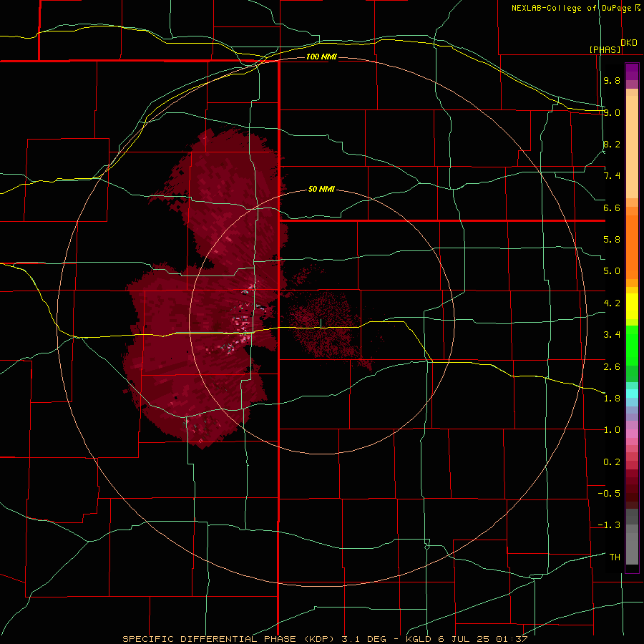The width and height of the screenshot is (644, 644).
Task: Click the yellow band of the color scale
Action: tap(632, 306)
